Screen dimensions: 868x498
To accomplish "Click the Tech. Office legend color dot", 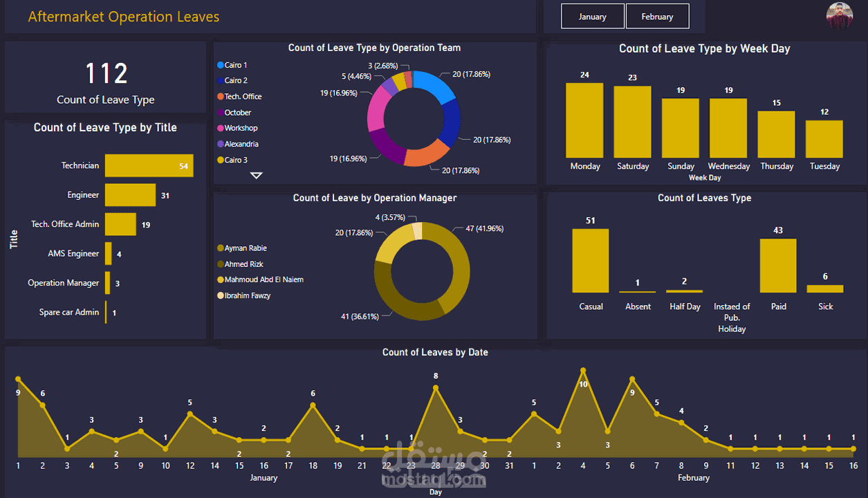I will [221, 97].
